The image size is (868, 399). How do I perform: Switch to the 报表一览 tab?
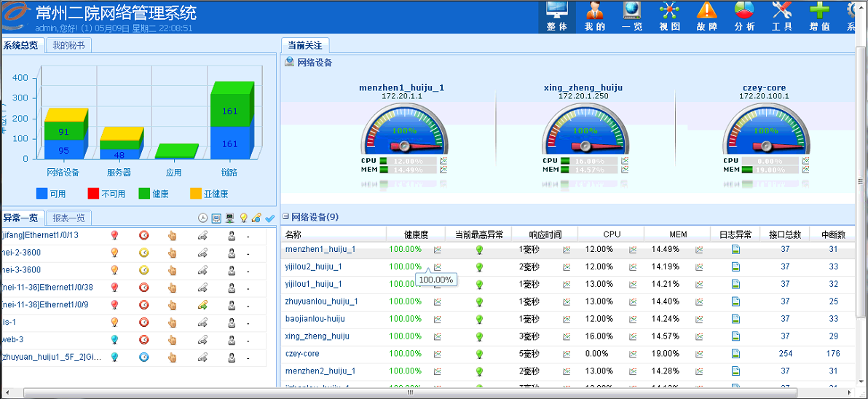coord(68,218)
